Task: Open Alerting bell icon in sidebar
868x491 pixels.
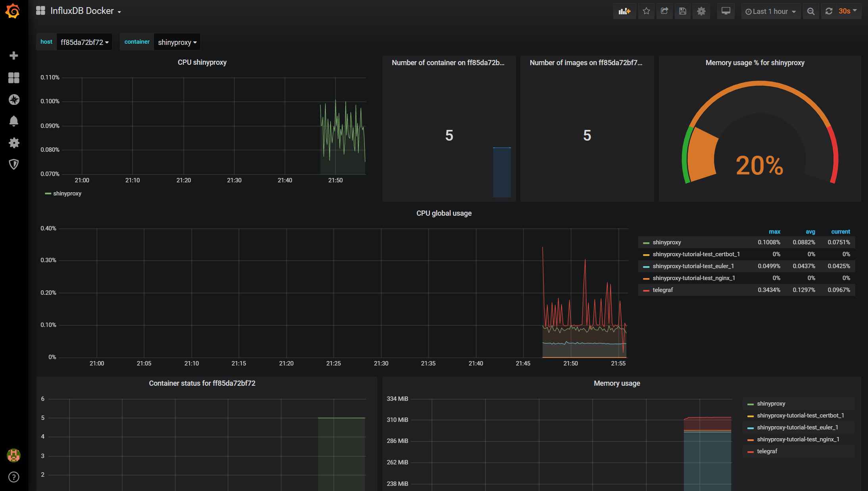Action: coord(14,121)
